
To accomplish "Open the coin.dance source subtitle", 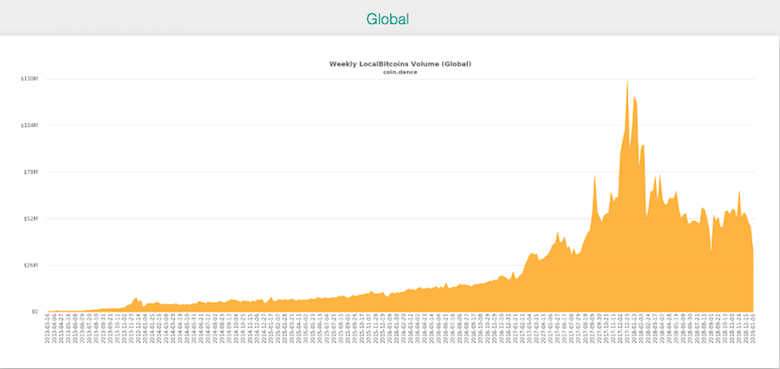I will tap(400, 72).
